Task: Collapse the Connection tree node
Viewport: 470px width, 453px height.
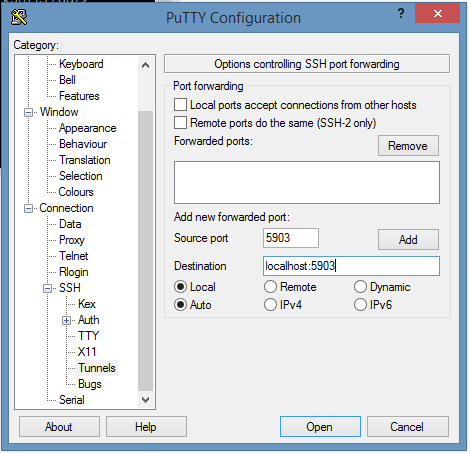Action: [x=28, y=208]
